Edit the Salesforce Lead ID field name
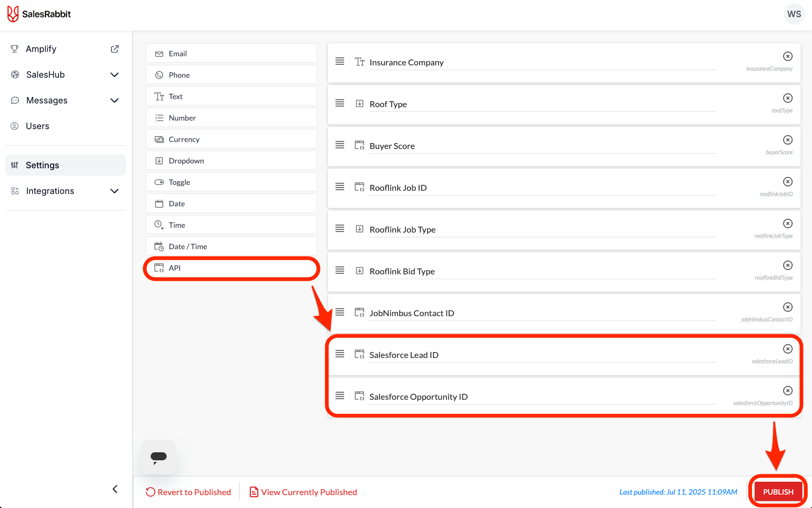 click(x=542, y=355)
